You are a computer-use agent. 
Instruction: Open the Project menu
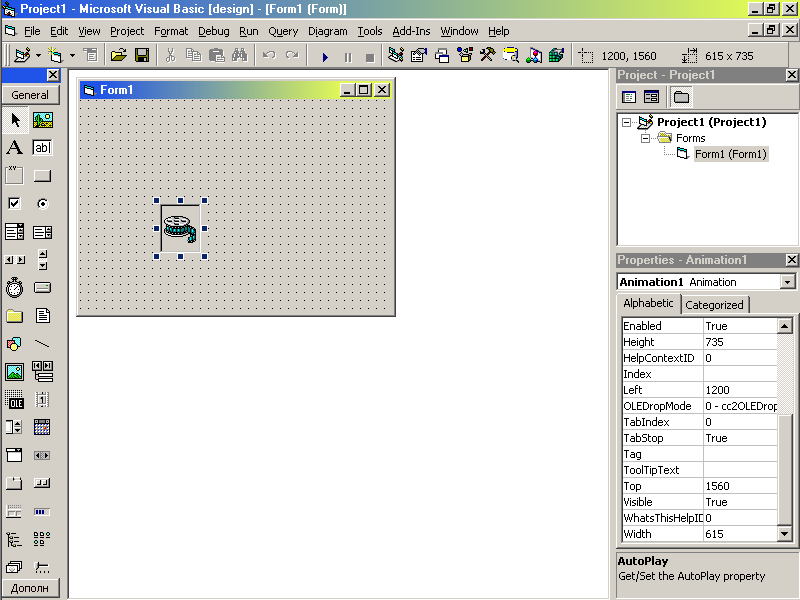(127, 31)
